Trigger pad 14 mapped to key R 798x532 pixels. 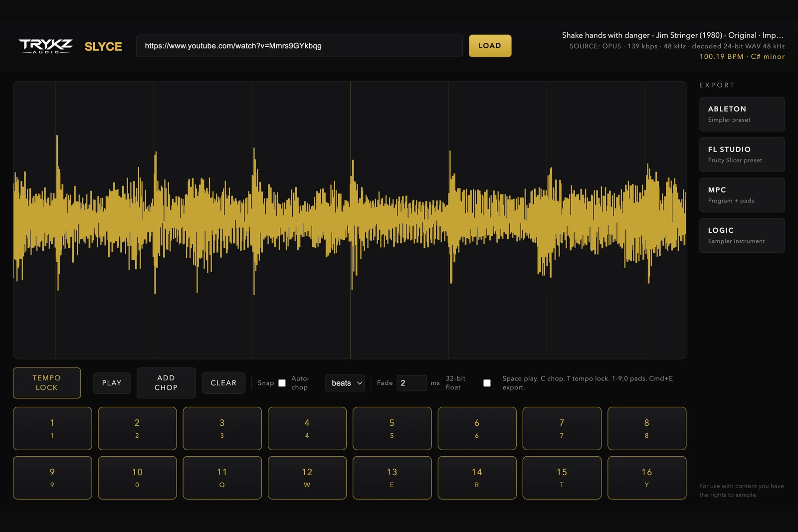477,478
